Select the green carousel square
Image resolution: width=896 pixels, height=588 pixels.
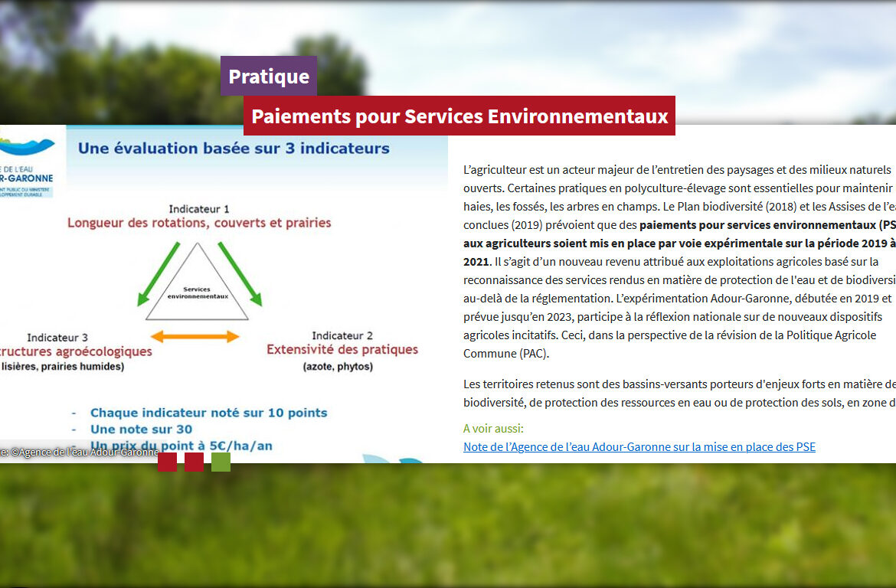pos(221,462)
